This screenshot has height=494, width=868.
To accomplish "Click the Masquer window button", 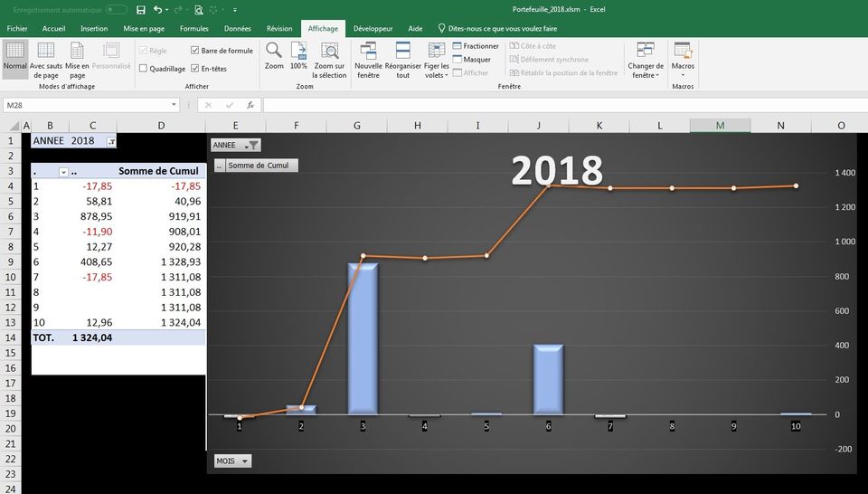I will click(x=472, y=59).
